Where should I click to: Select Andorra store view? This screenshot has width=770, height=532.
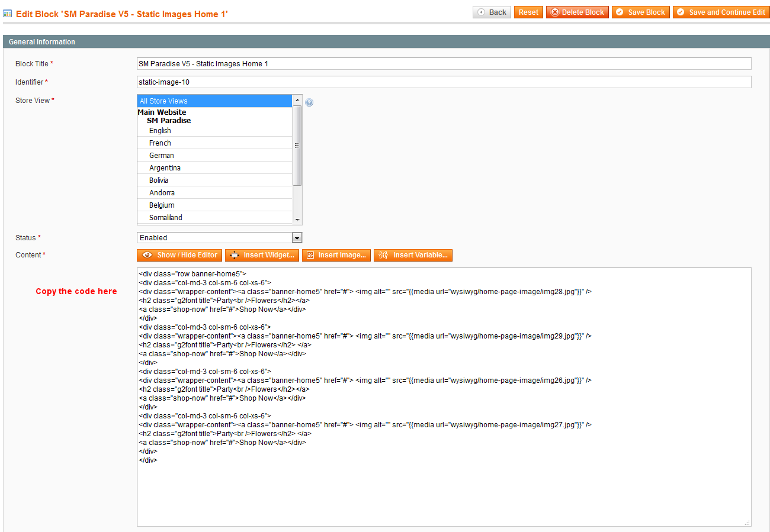[x=215, y=193]
